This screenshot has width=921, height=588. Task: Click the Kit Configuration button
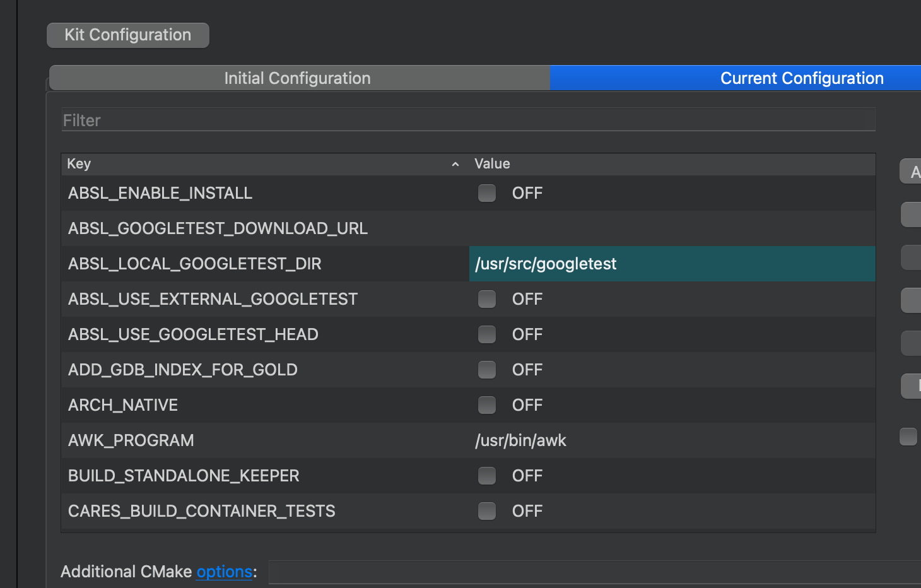[127, 35]
